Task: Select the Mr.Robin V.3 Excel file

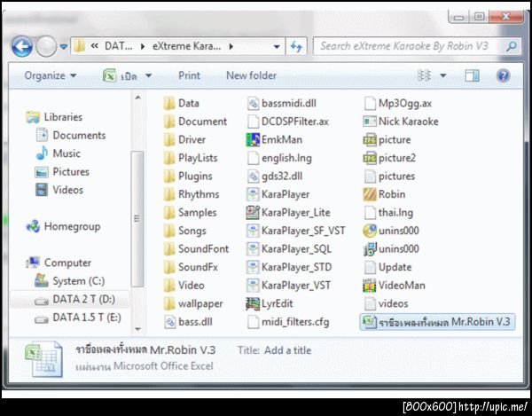Action: click(x=437, y=322)
